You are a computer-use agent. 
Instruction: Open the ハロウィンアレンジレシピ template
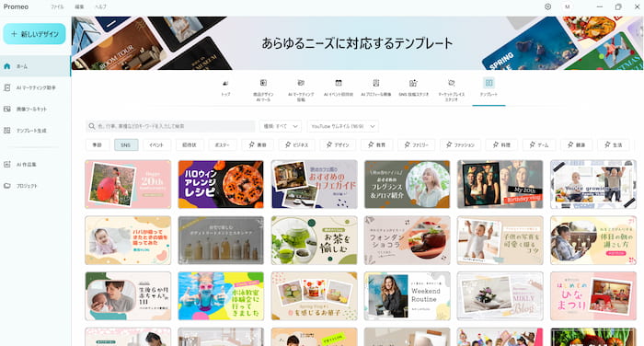pyautogui.click(x=221, y=184)
